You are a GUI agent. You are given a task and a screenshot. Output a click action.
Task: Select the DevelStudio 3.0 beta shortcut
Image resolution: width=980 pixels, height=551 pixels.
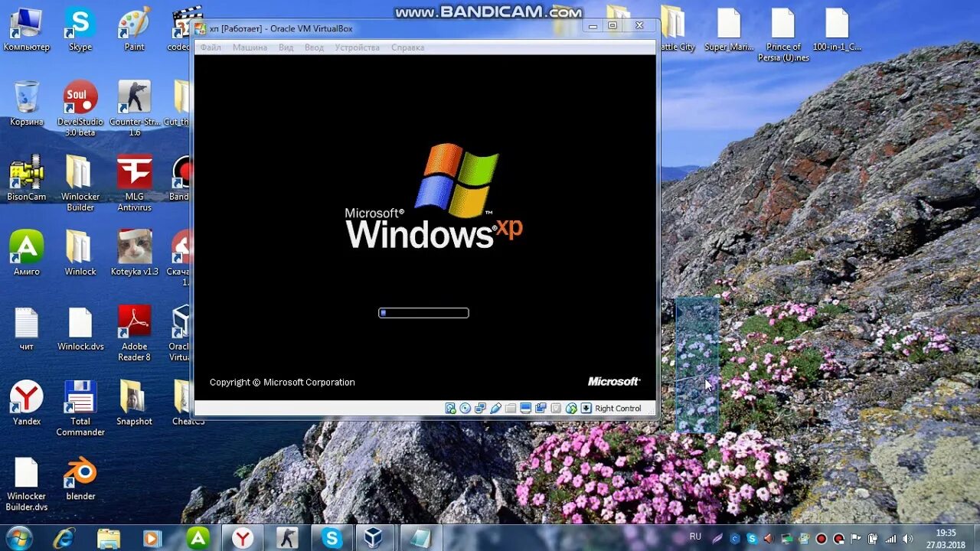click(80, 109)
